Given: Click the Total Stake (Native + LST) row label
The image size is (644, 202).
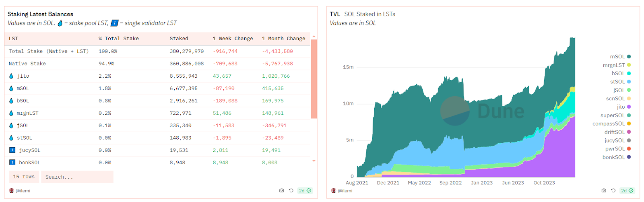Looking at the screenshot, I should pyautogui.click(x=49, y=51).
